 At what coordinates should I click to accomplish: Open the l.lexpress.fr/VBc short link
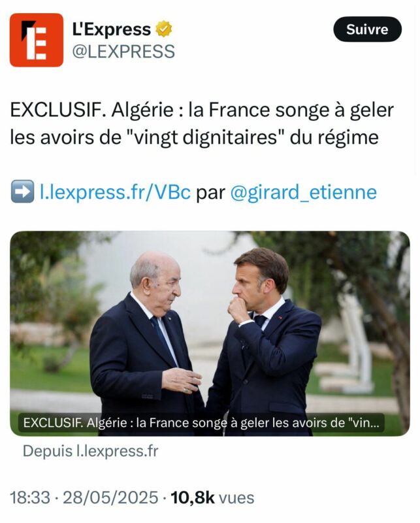point(116,192)
